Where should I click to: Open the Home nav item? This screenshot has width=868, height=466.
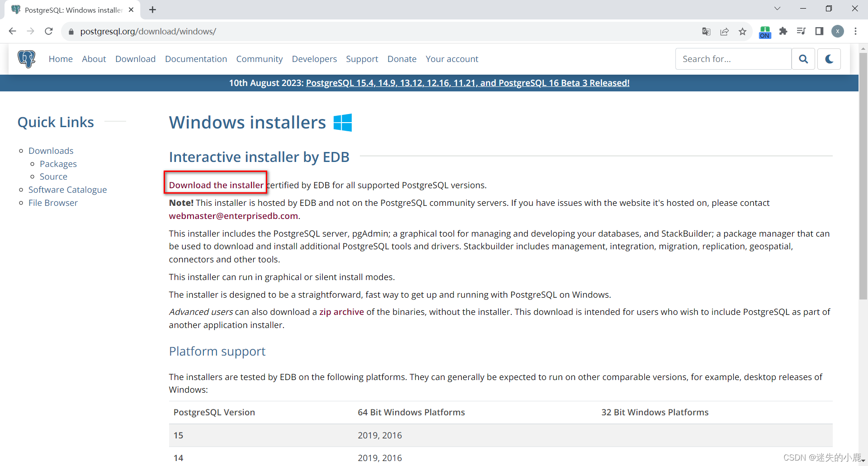coord(61,59)
